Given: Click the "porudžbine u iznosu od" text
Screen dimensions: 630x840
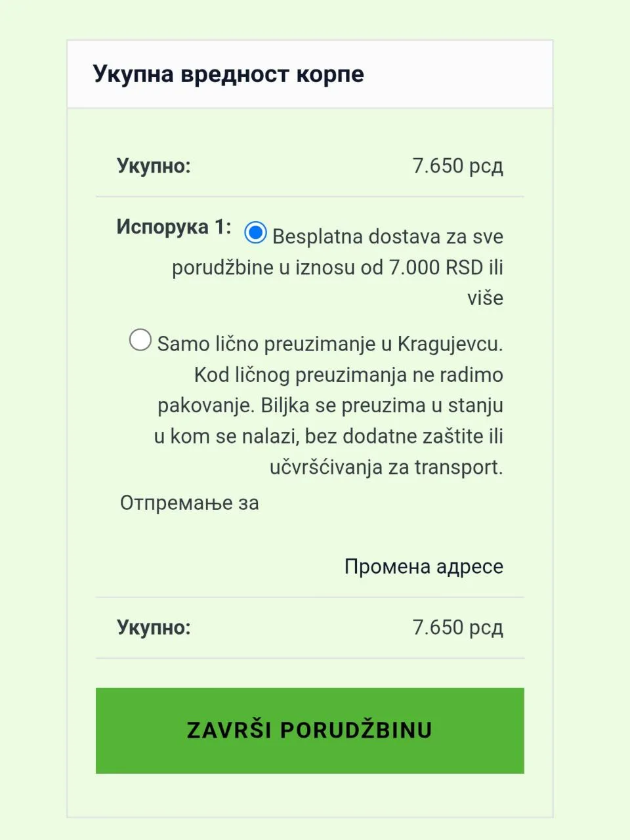Looking at the screenshot, I should pyautogui.click(x=277, y=267).
